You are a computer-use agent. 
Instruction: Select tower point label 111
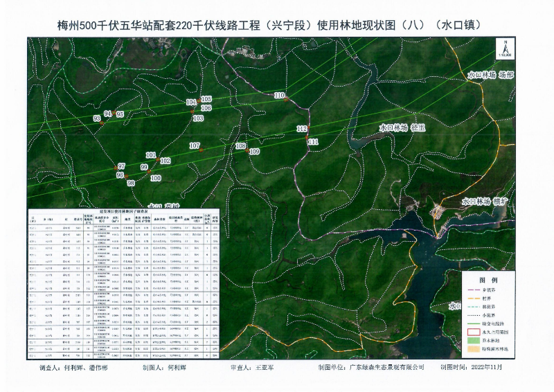point(313,142)
